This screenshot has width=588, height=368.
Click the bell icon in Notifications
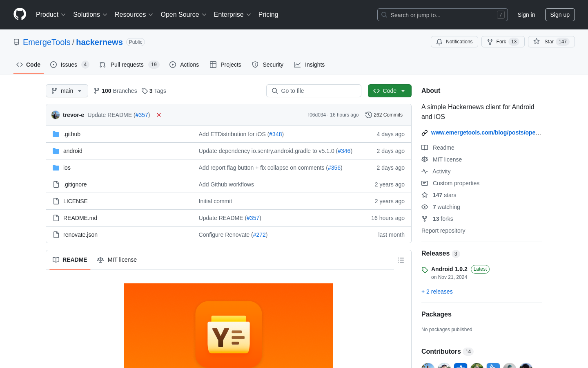[x=439, y=42]
